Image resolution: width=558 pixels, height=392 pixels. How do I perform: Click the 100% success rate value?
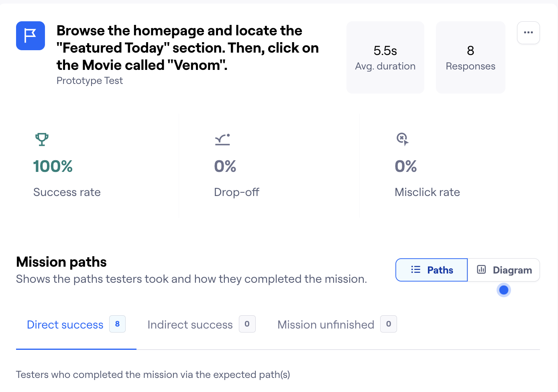53,166
